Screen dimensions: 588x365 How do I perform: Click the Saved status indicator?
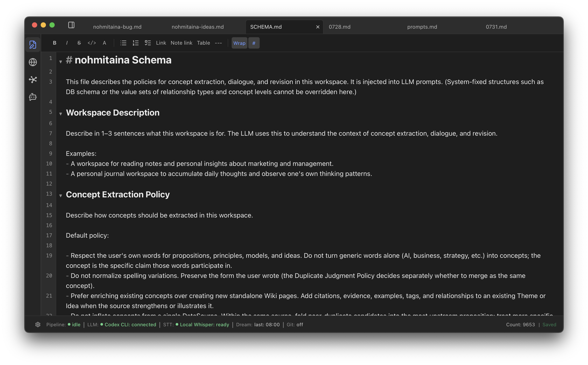tap(549, 325)
